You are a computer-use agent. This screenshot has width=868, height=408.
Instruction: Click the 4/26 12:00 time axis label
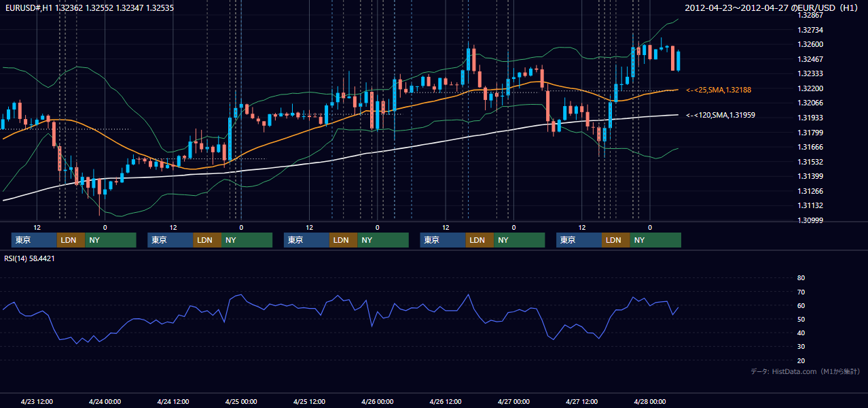pos(446,401)
